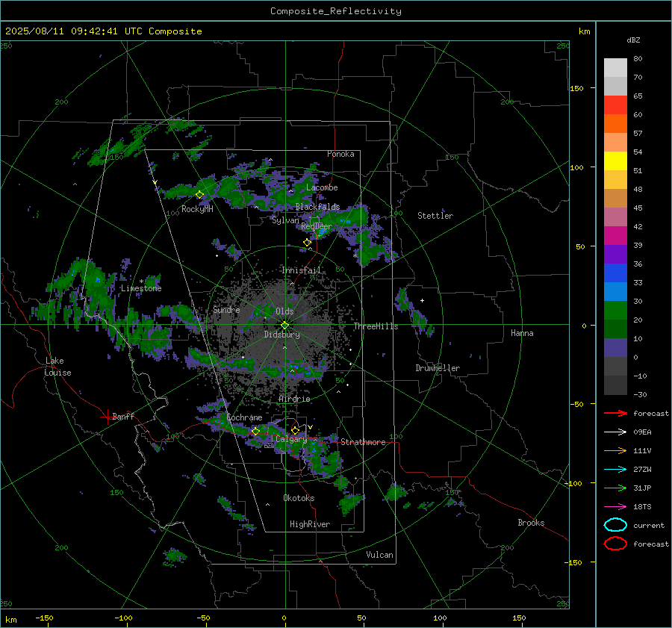Viewport: 672px width, 628px height.
Task: Click the yellow diamond marker at RockyMH
Action: (199, 195)
